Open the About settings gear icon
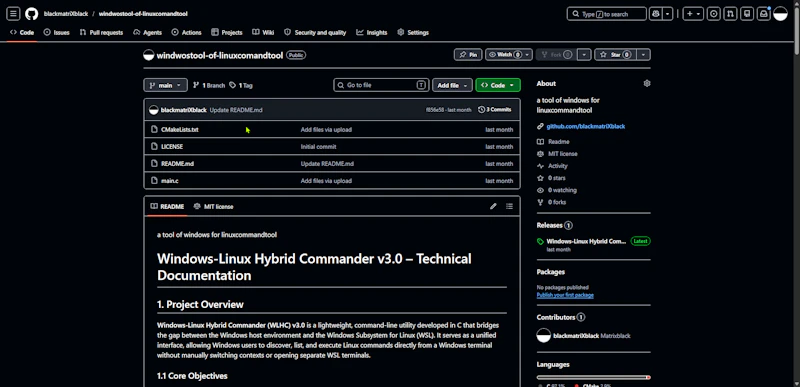Screen dimensions: 800x387 point(647,83)
